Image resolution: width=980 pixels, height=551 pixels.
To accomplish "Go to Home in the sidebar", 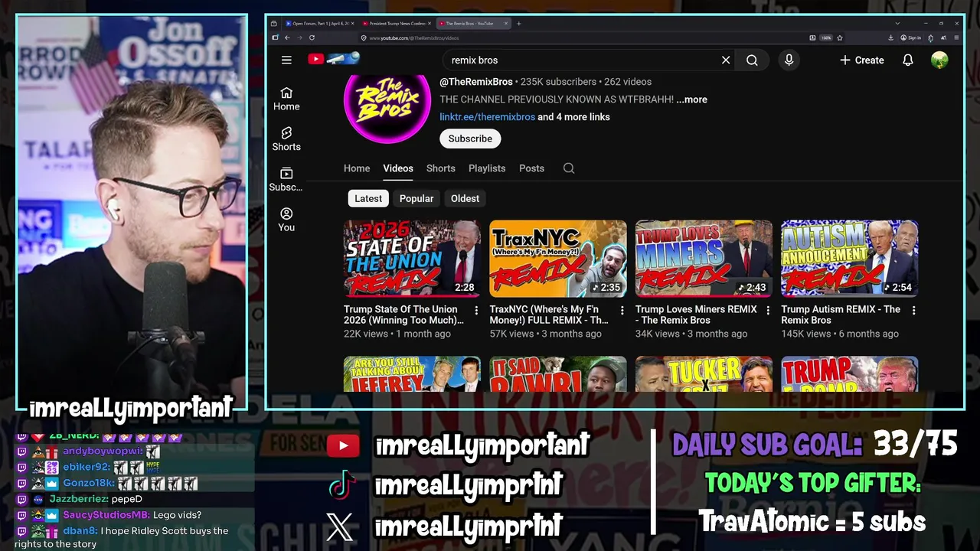I will click(286, 99).
